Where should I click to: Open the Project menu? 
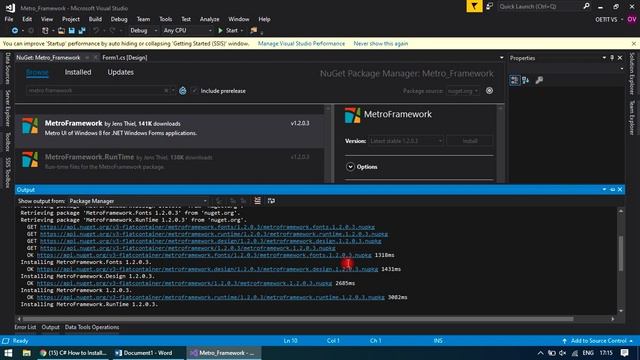pos(71,19)
